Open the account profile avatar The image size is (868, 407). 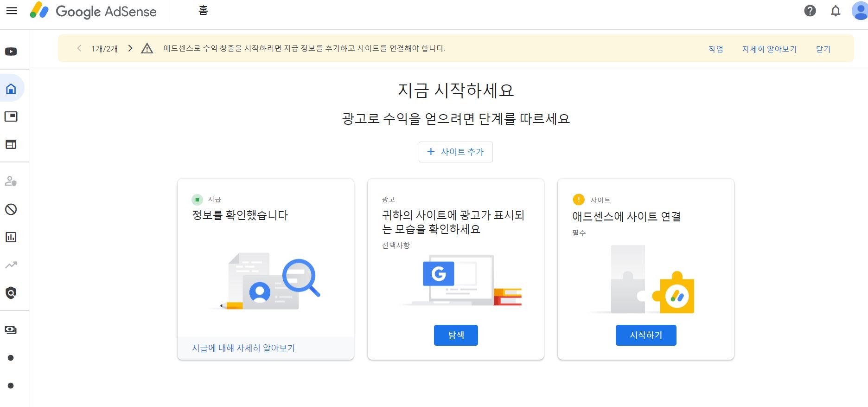tap(860, 11)
